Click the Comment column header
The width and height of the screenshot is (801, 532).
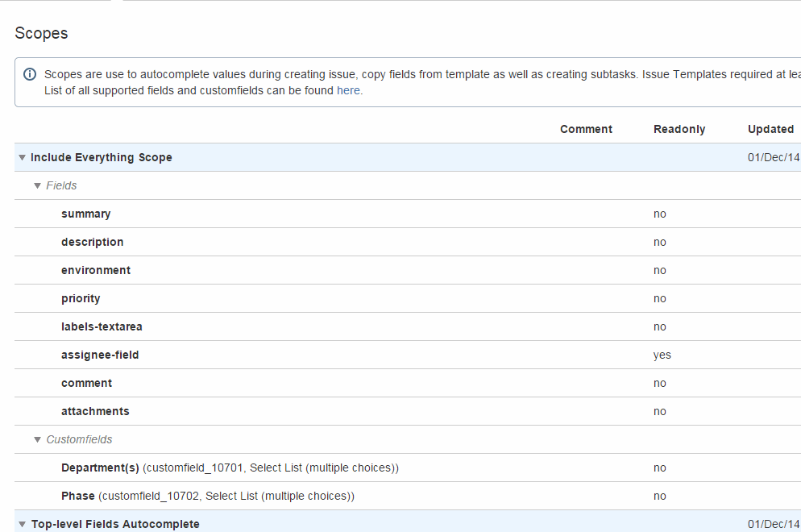[586, 129]
